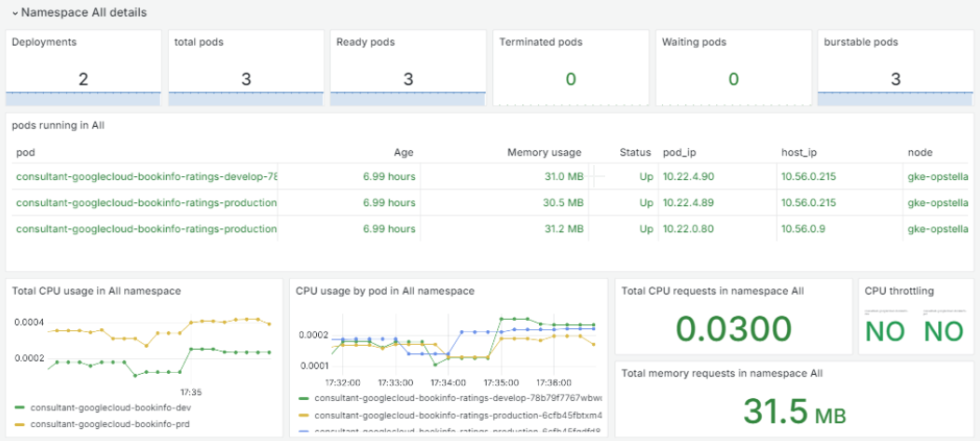The height and width of the screenshot is (441, 980).
Task: Select pod IP 10.22.4.90
Action: point(688,177)
